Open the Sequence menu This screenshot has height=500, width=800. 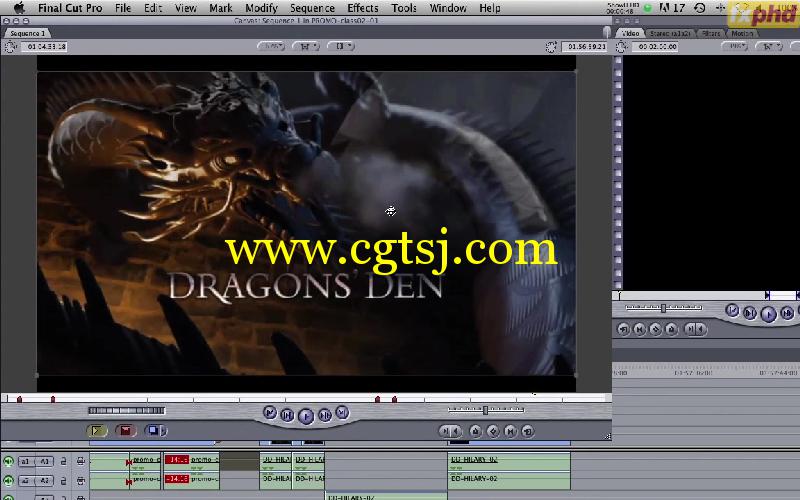[x=312, y=8]
